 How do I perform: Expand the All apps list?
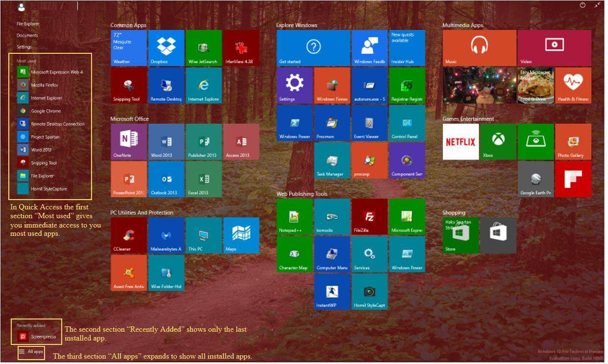31,351
